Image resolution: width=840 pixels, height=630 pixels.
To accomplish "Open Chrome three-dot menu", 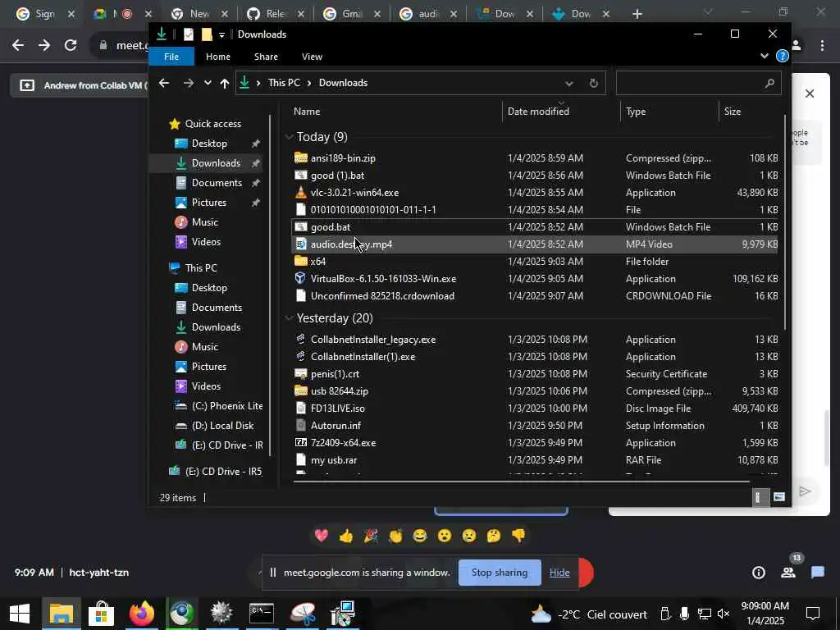I will [x=822, y=46].
